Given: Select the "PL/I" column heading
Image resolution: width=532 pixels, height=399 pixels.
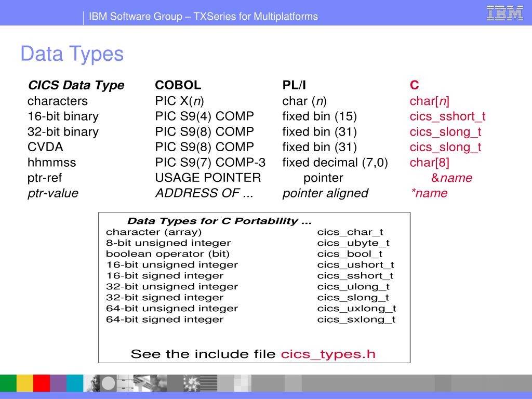Looking at the screenshot, I should (x=294, y=85).
